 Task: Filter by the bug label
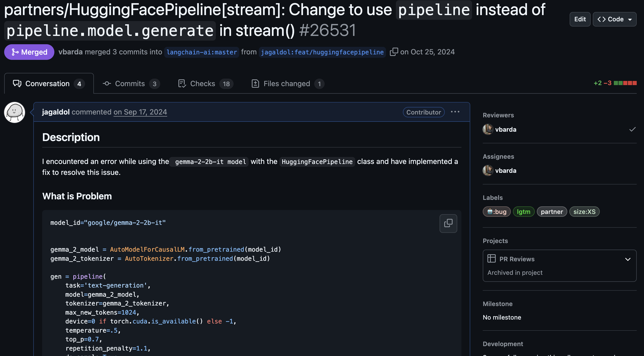(x=497, y=212)
